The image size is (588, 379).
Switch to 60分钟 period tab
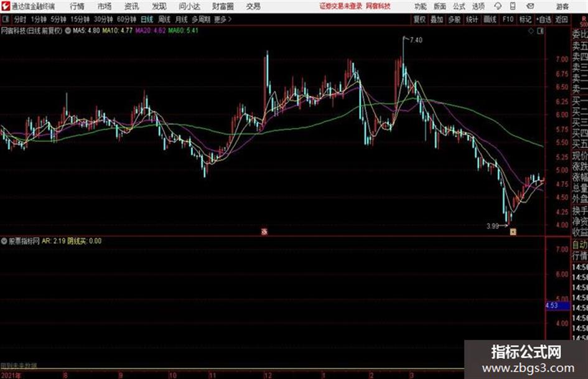click(x=127, y=19)
